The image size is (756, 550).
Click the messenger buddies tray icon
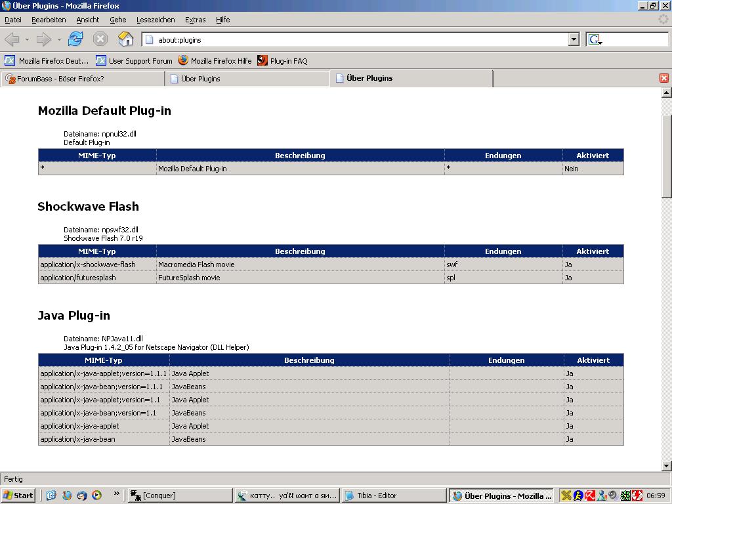pos(602,496)
